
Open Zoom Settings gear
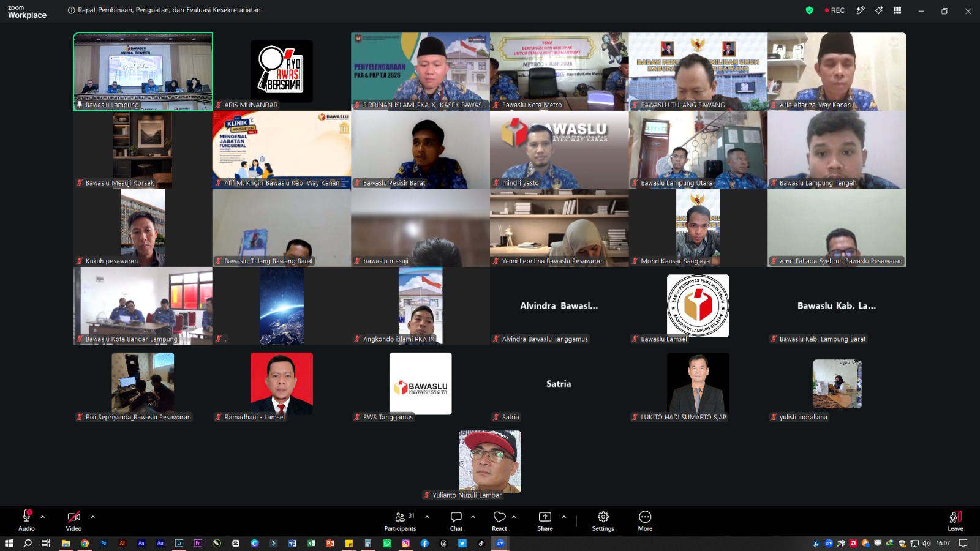(x=603, y=520)
